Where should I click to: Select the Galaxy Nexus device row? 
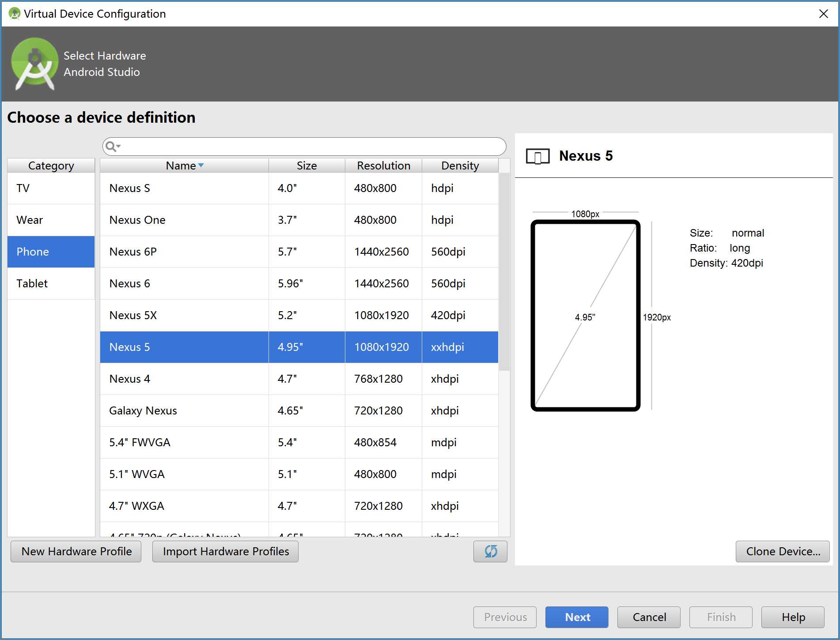coord(299,410)
